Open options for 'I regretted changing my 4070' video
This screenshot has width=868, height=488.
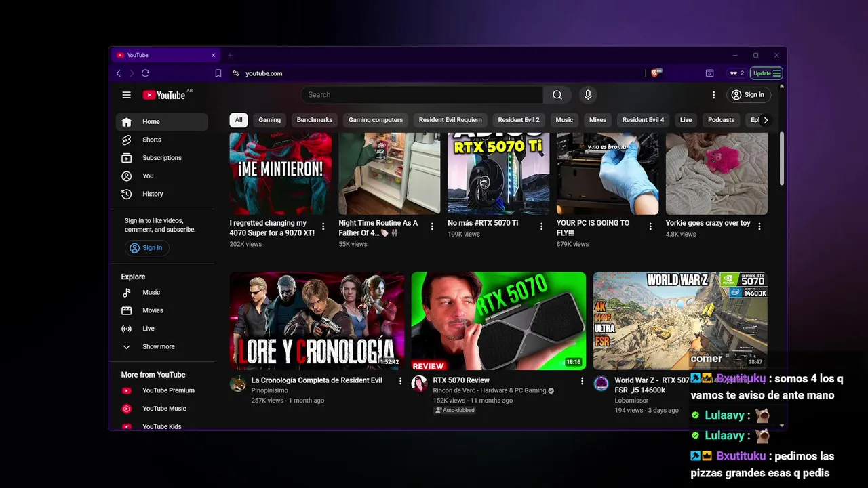click(x=323, y=226)
